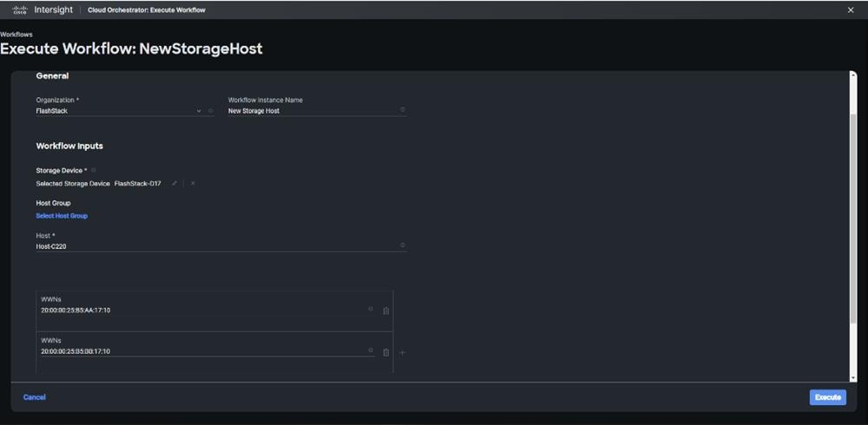Remove the selected storage device FlashStack-D17
This screenshot has width=868, height=425.
pyautogui.click(x=193, y=183)
